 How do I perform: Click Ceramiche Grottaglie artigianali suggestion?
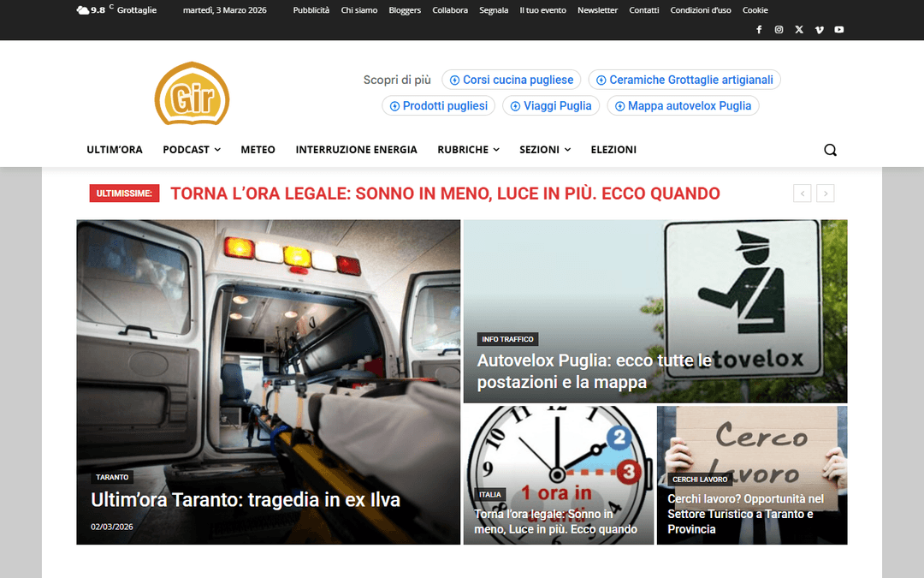(684, 80)
